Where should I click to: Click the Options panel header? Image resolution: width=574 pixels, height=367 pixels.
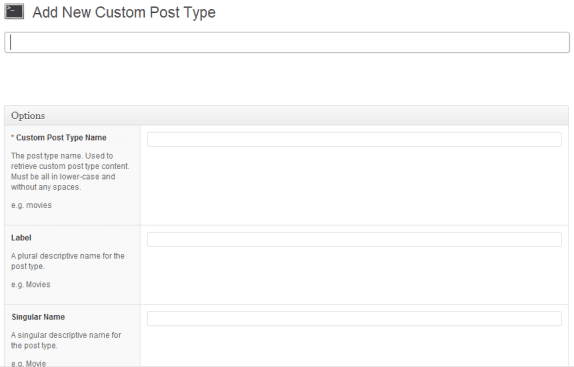(x=287, y=116)
